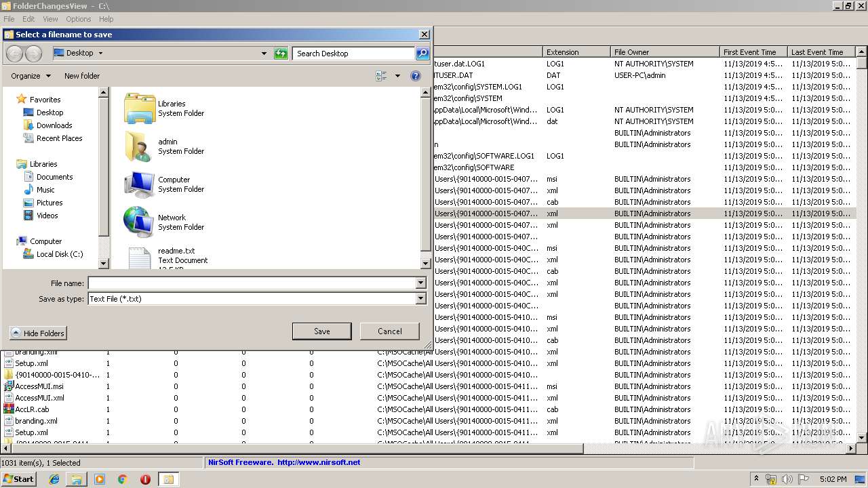Focus the Search Desktop box
The image size is (868, 488).
pos(353,53)
